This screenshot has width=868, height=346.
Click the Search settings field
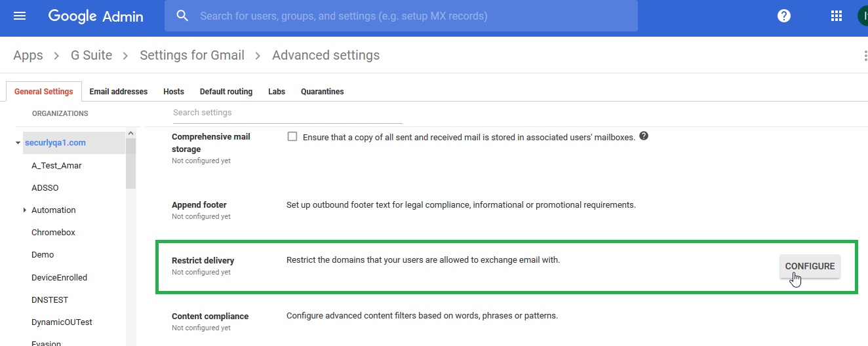287,113
